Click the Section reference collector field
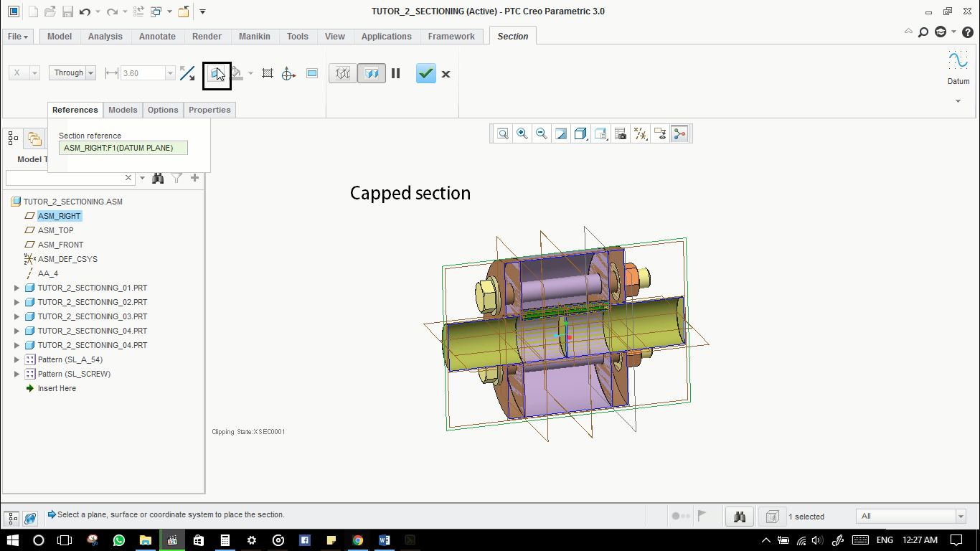This screenshot has height=551, width=980. 123,148
